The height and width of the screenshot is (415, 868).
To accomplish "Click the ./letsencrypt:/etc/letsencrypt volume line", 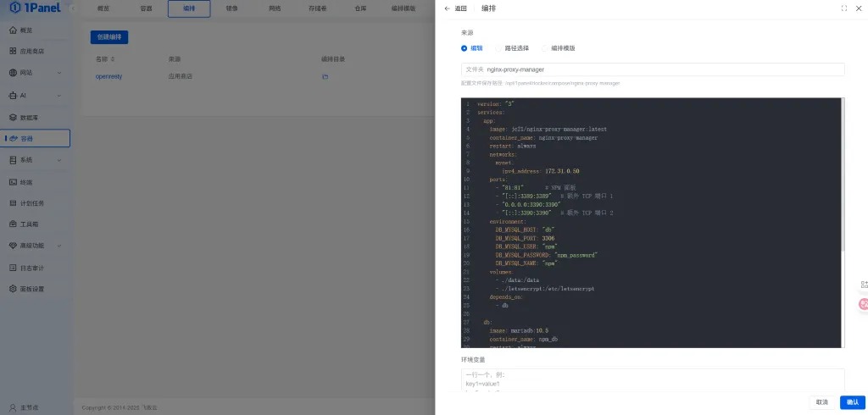I will pyautogui.click(x=545, y=288).
